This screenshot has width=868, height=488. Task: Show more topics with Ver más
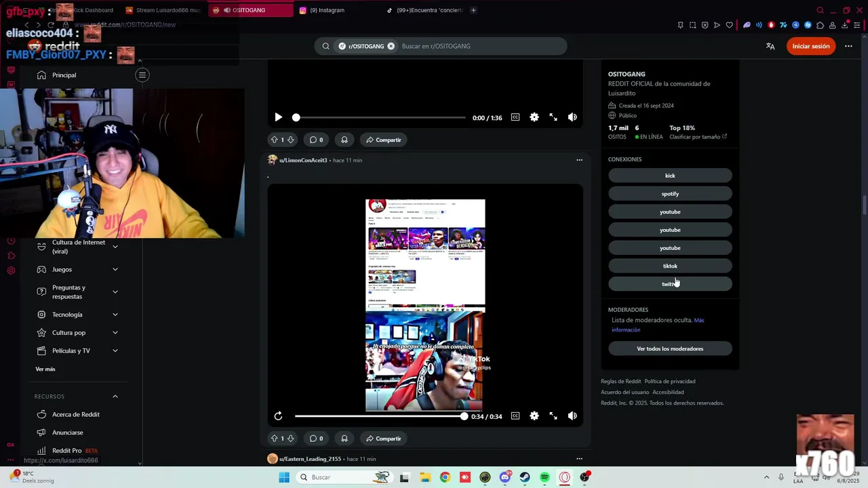pyautogui.click(x=45, y=369)
